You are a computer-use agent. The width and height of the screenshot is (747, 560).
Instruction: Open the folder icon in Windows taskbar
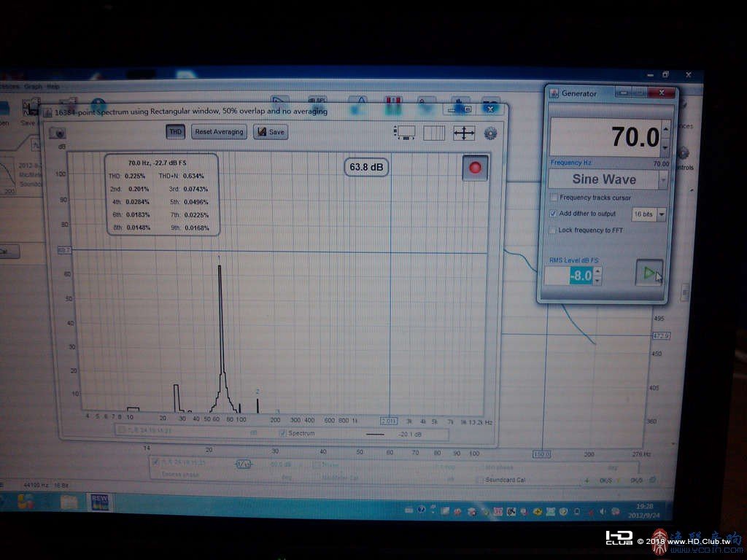point(69,502)
